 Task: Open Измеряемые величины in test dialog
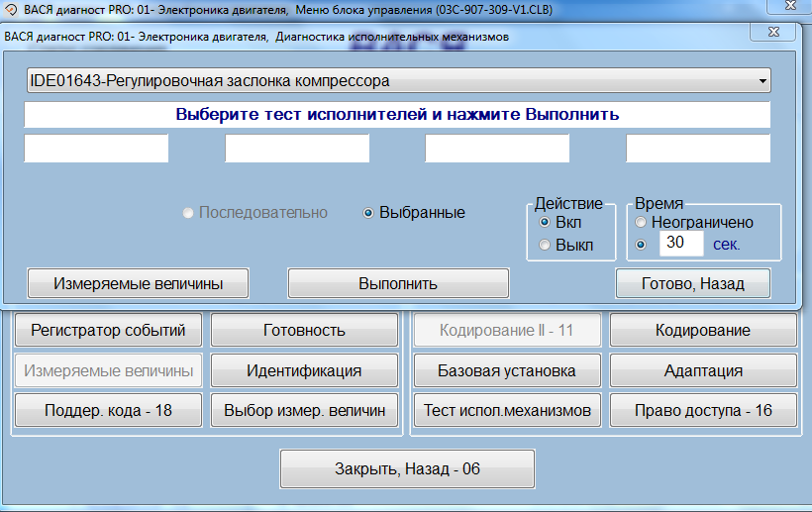[138, 283]
